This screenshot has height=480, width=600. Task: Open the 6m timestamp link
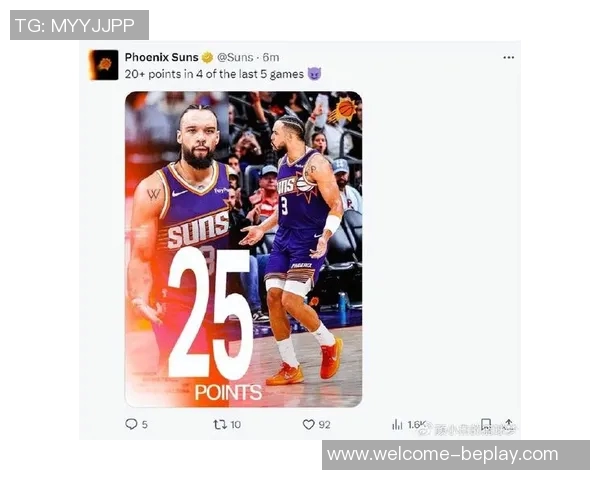[x=271, y=57]
